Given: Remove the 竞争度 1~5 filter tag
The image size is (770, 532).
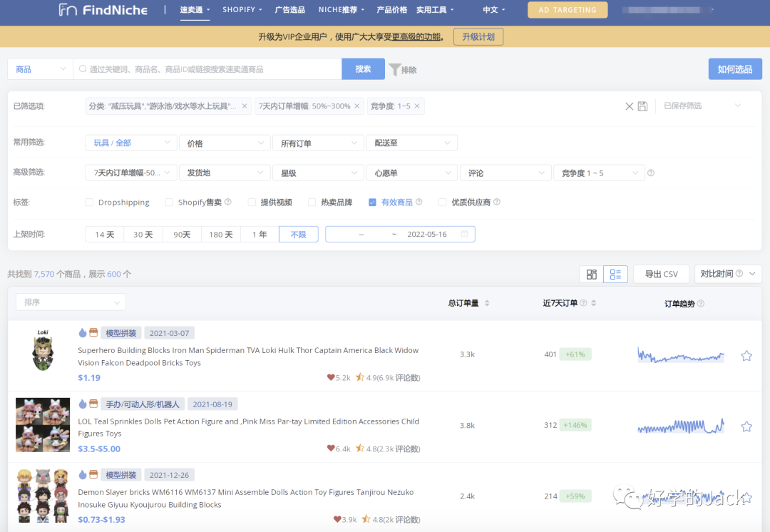Looking at the screenshot, I should point(417,106).
